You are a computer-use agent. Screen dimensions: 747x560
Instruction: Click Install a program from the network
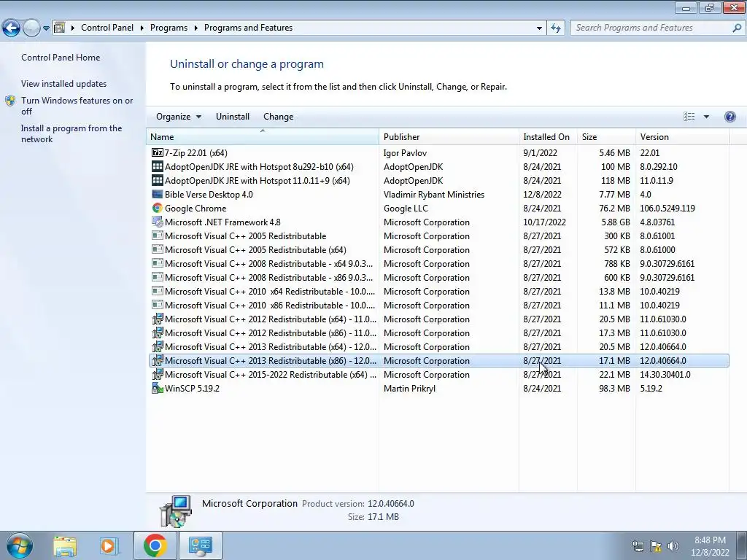tap(71, 134)
